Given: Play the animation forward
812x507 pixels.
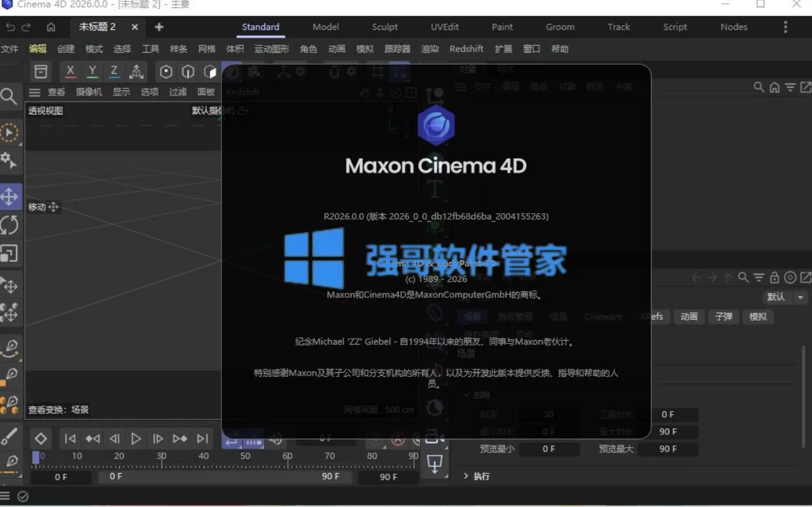Looking at the screenshot, I should coord(135,439).
